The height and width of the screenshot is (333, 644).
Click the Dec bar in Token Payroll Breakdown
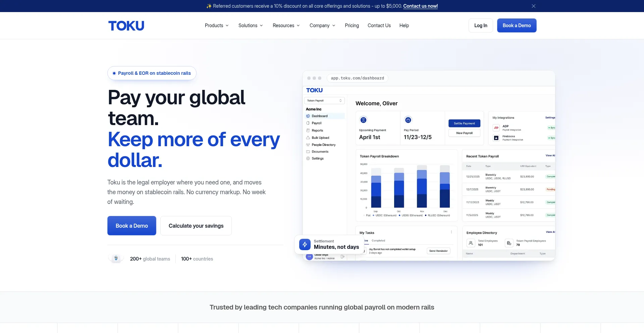coord(445,186)
